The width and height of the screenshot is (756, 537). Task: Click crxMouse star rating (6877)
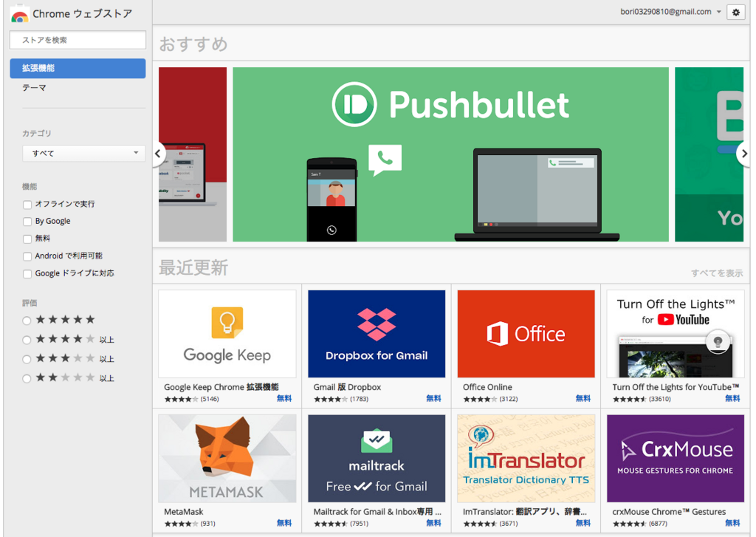[640, 524]
